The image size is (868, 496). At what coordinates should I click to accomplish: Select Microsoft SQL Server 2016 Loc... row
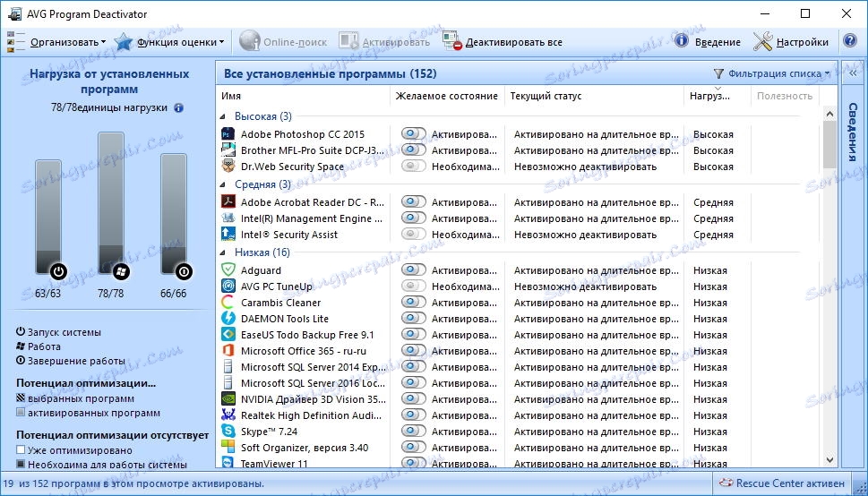coord(520,383)
